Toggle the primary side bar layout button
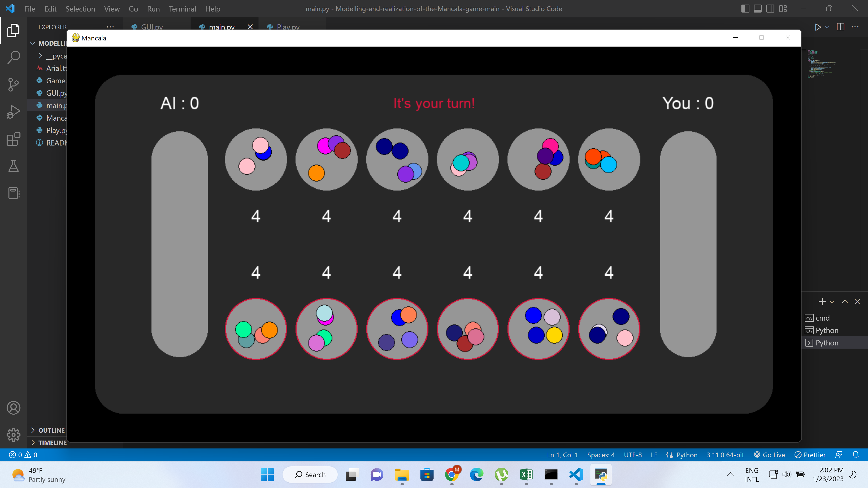The width and height of the screenshot is (868, 488). (745, 9)
